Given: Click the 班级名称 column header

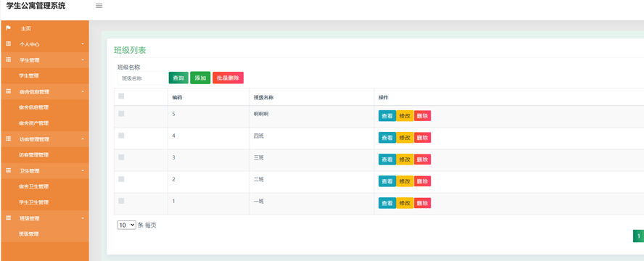Looking at the screenshot, I should [x=264, y=98].
